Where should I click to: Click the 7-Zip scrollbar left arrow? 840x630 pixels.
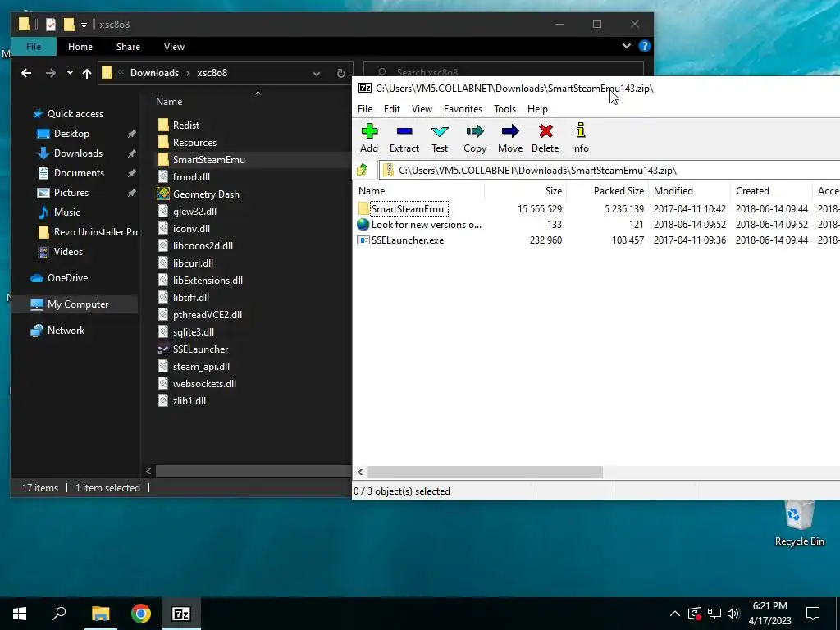(360, 472)
